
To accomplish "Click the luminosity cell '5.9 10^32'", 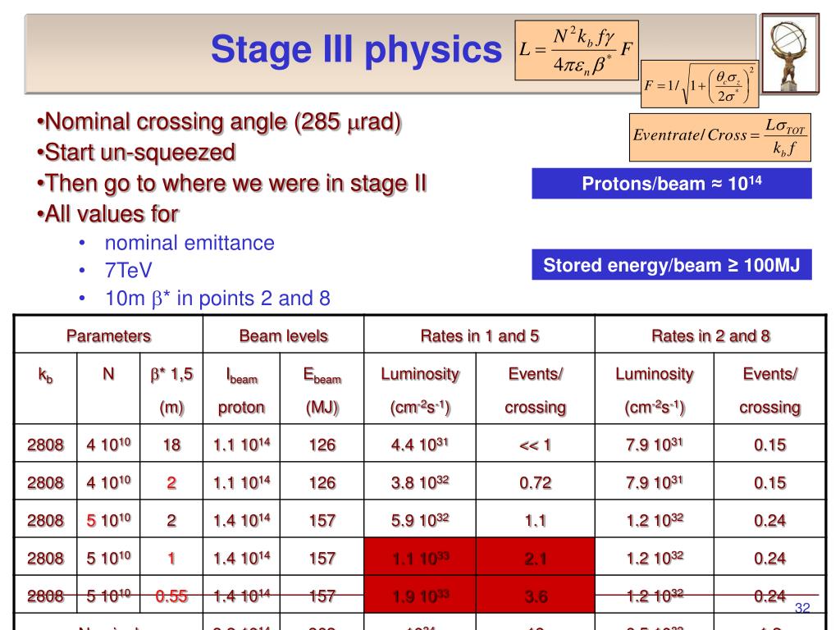I will (420, 519).
